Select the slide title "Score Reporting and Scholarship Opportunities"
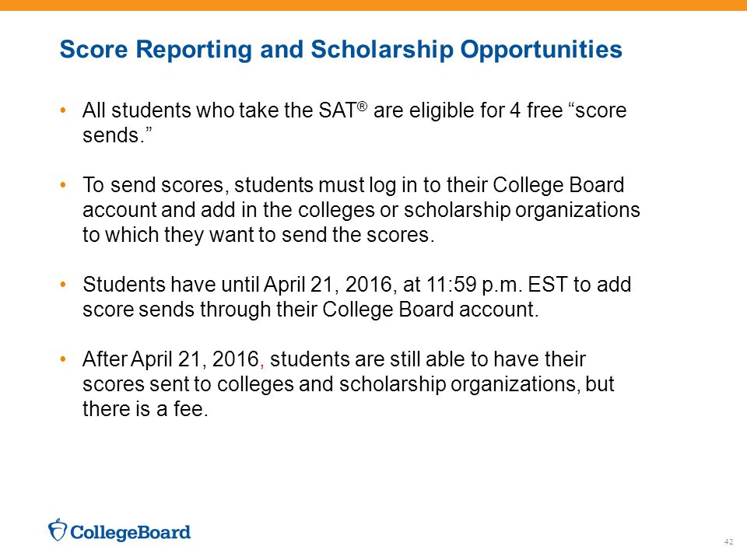This screenshot has width=747, height=560. click(x=341, y=50)
